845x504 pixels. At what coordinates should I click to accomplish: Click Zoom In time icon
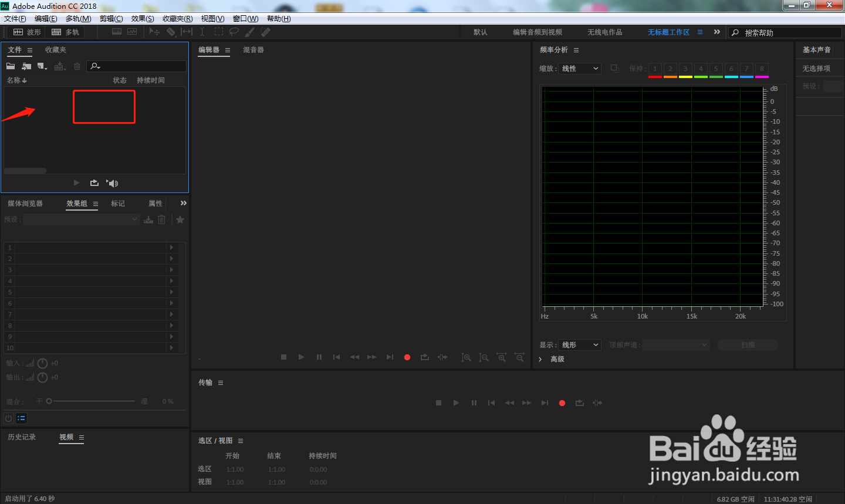[502, 357]
